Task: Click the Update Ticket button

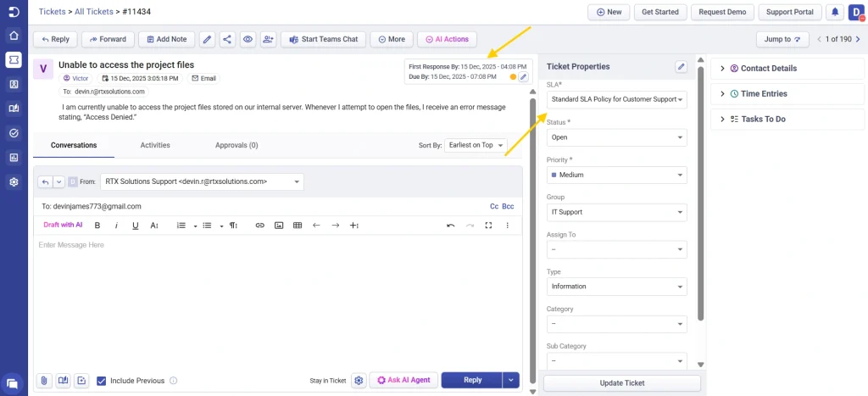Action: (x=622, y=383)
